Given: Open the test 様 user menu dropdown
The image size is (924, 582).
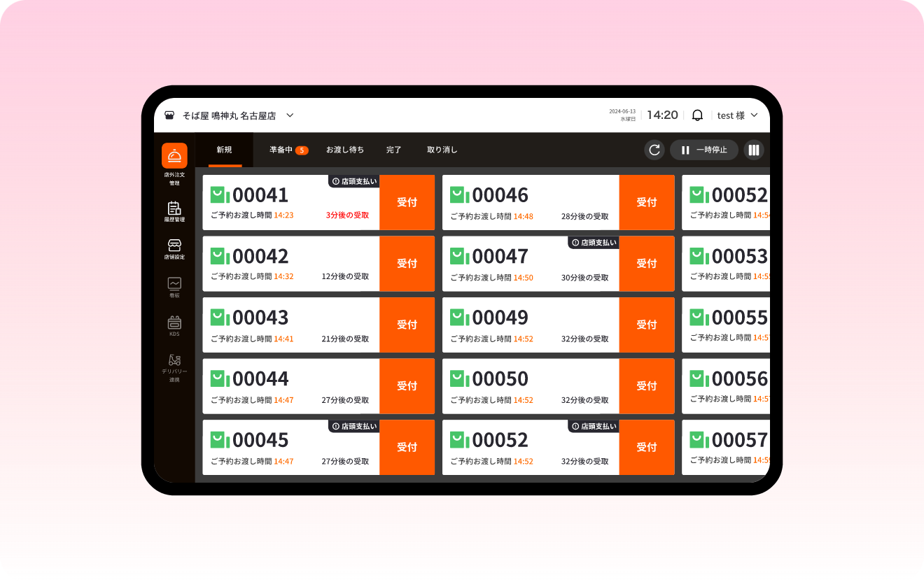Looking at the screenshot, I should 737,115.
